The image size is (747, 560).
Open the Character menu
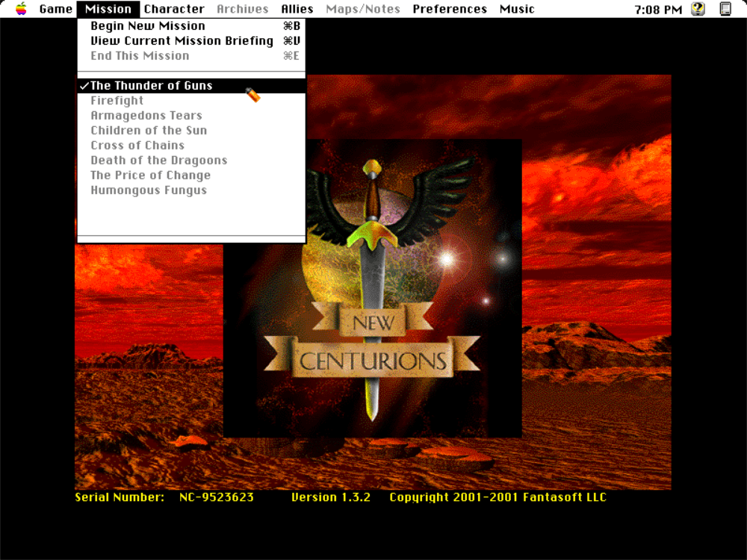[174, 9]
